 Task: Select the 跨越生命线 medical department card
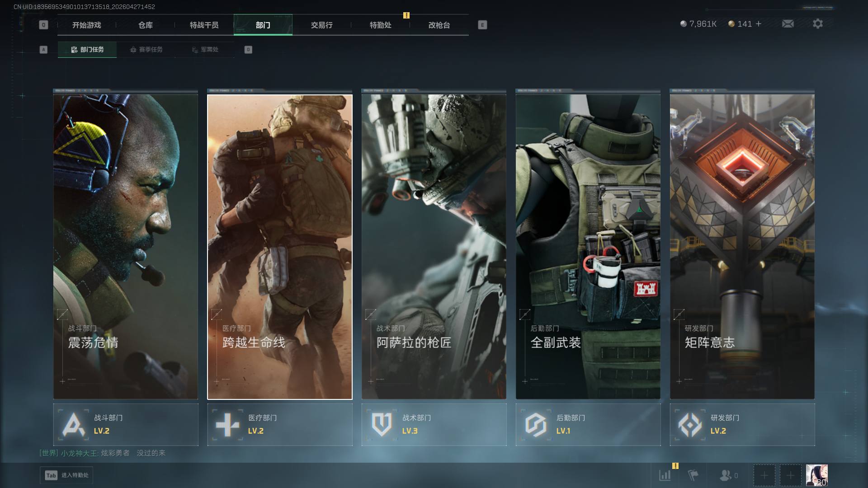tap(280, 247)
